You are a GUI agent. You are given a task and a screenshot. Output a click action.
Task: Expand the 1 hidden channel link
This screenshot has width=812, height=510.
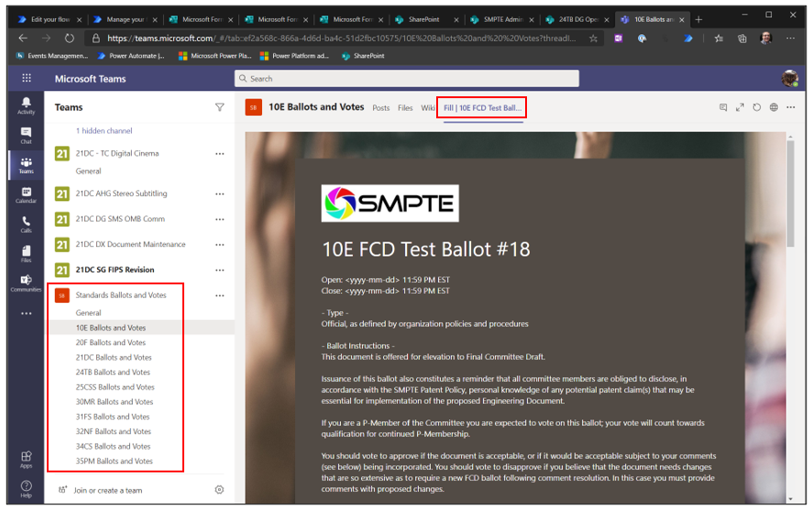[104, 131]
